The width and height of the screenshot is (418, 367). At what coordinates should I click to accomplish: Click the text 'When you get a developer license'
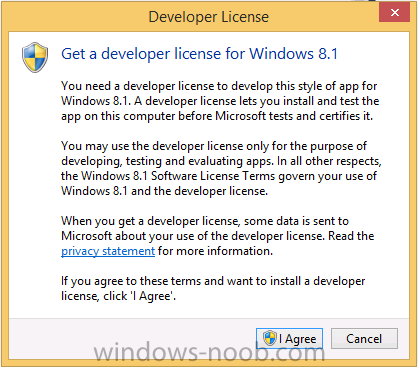coord(150,221)
